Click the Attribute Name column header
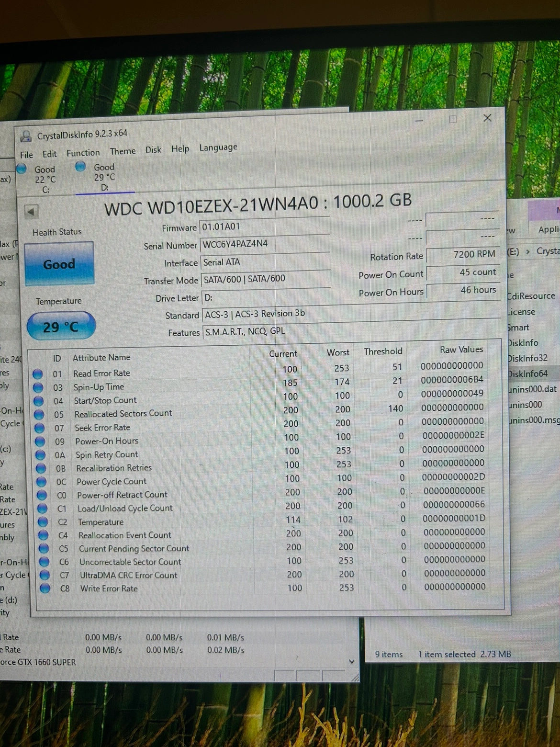The height and width of the screenshot is (747, 560). point(101,357)
